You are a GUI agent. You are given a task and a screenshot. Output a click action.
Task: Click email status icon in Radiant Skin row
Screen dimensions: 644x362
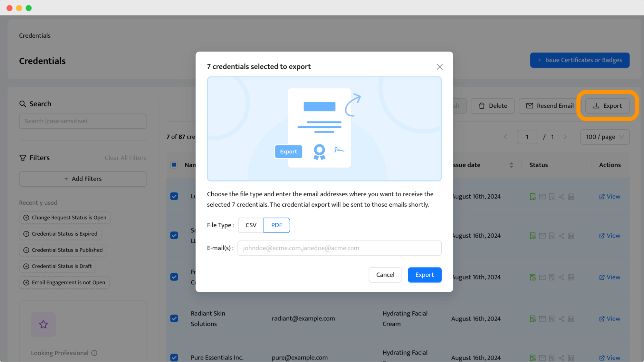[x=542, y=319]
